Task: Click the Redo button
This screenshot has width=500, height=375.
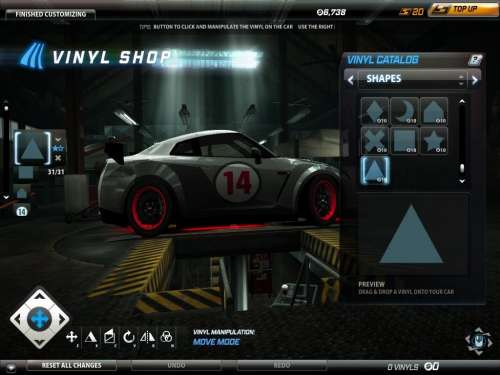Action: 282,365
